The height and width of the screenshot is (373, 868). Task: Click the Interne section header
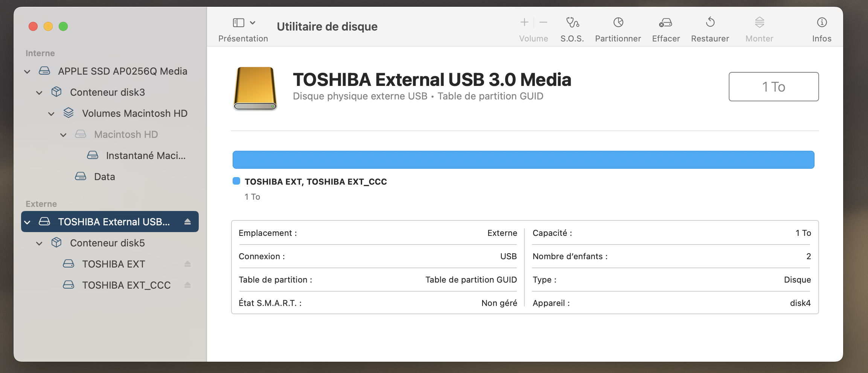click(x=40, y=53)
